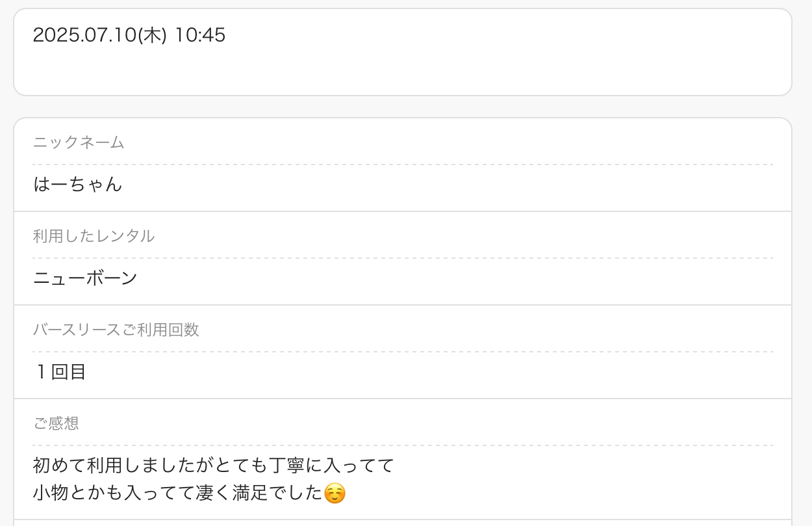Click the date 2025.07.10(木) 10:45

coord(129,35)
